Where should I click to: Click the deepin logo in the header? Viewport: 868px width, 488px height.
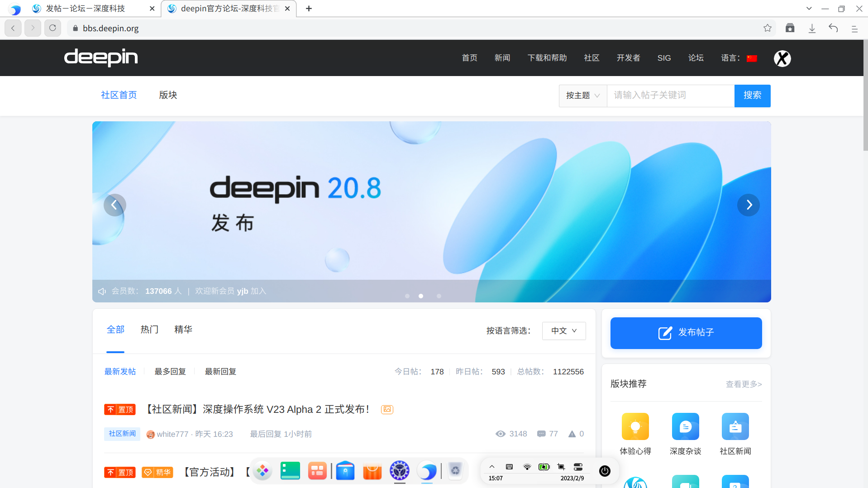click(101, 57)
